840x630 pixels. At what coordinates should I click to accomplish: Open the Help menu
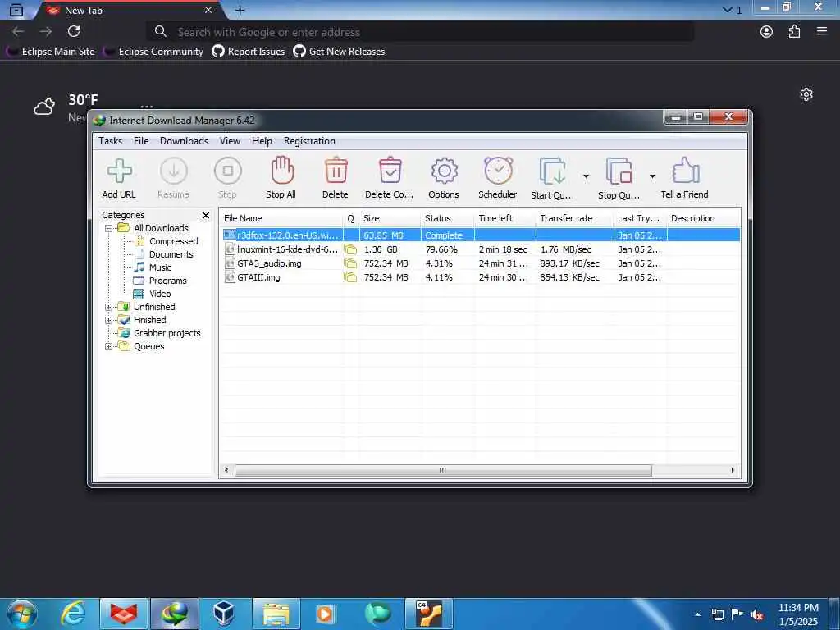pyautogui.click(x=262, y=141)
